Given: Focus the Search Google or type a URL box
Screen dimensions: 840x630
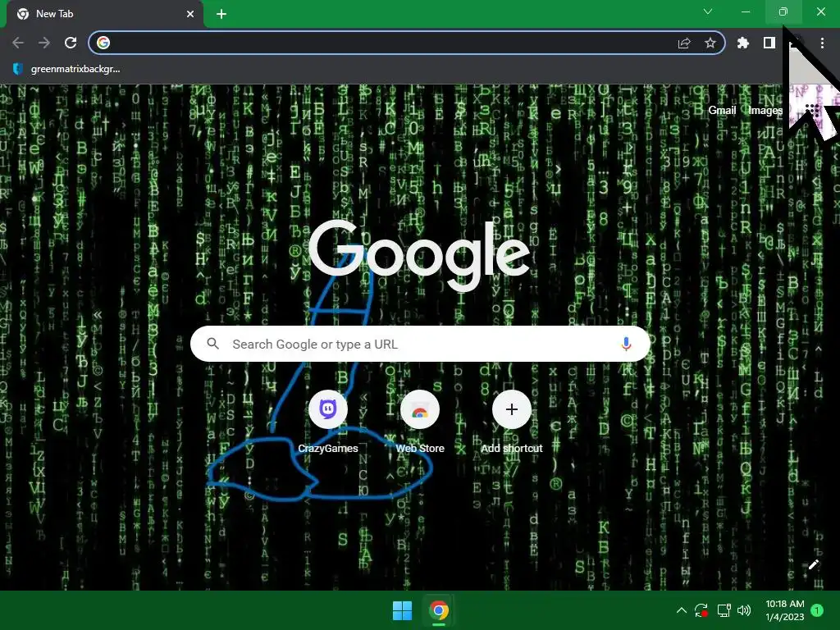Looking at the screenshot, I should pos(421,344).
